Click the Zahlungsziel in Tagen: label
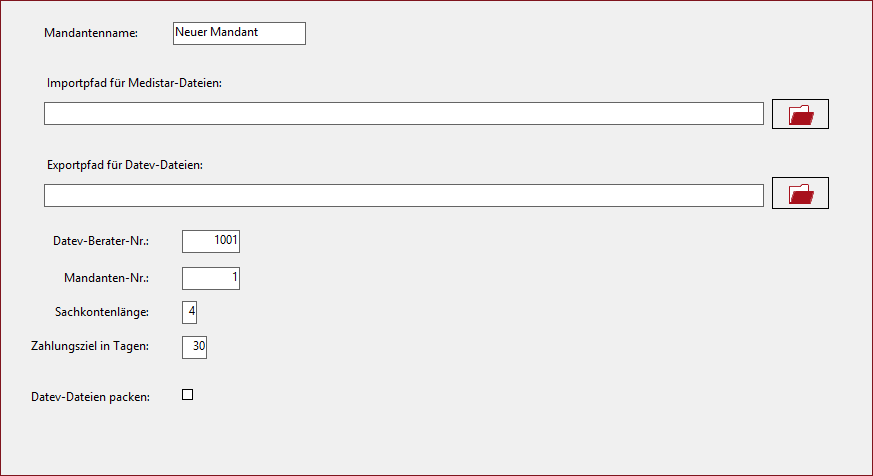 [90, 346]
